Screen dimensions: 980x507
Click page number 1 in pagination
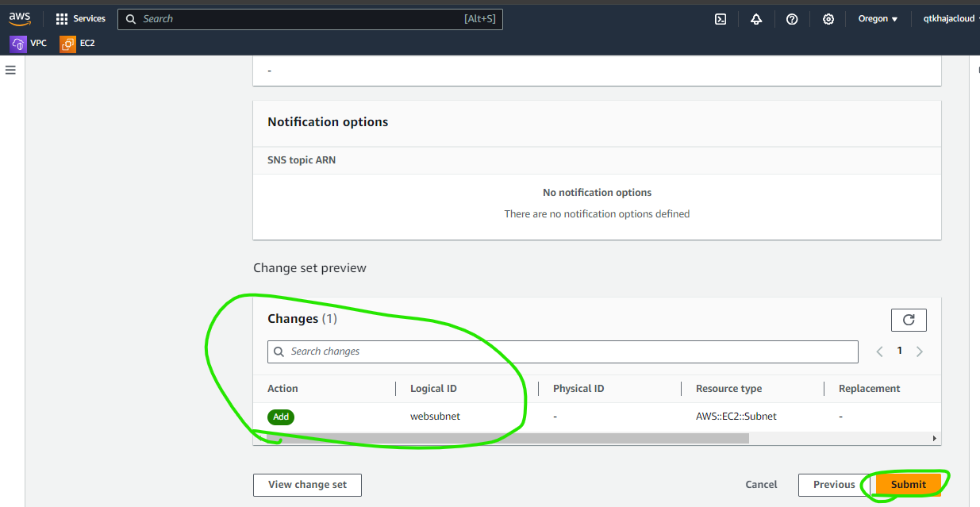point(900,351)
